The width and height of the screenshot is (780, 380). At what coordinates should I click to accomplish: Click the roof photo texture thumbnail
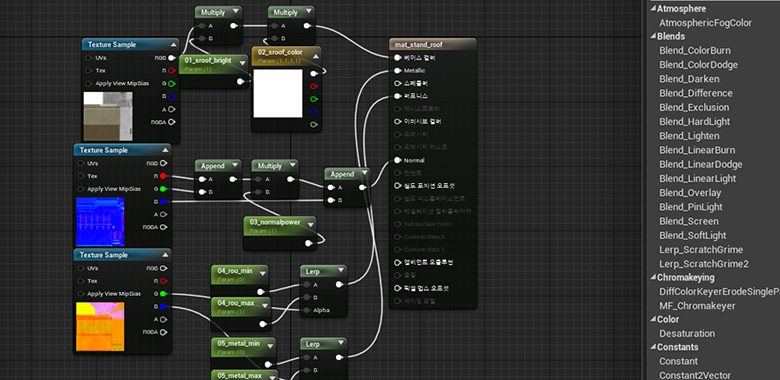tap(108, 116)
